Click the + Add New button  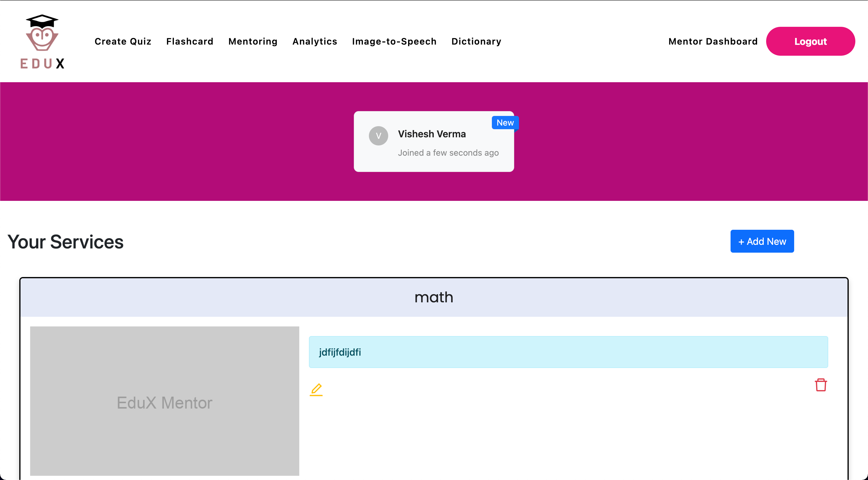pos(762,241)
